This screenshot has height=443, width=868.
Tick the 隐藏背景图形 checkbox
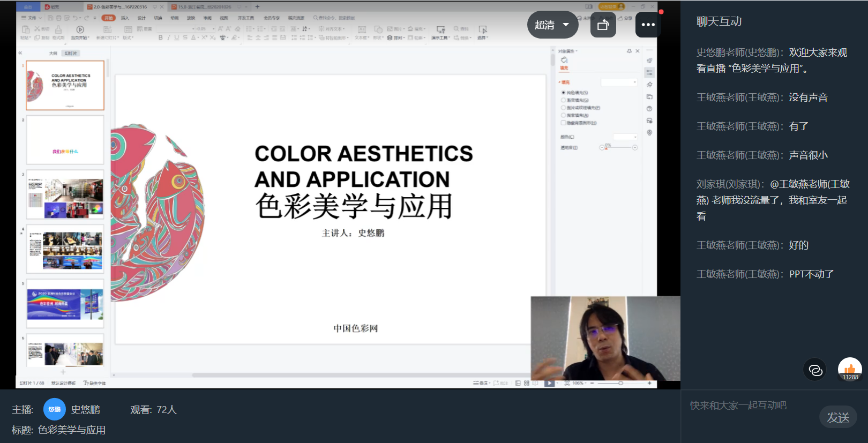click(563, 123)
